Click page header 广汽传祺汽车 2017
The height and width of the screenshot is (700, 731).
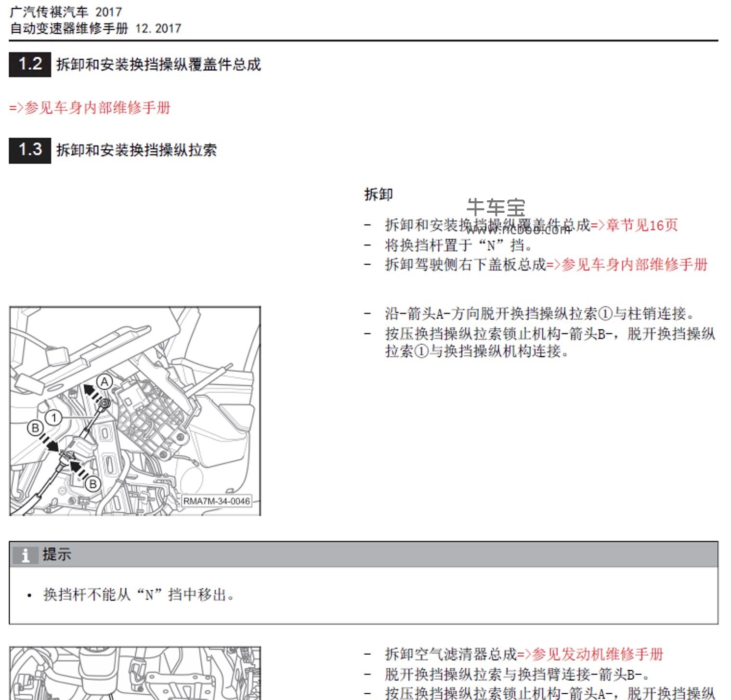point(65,12)
